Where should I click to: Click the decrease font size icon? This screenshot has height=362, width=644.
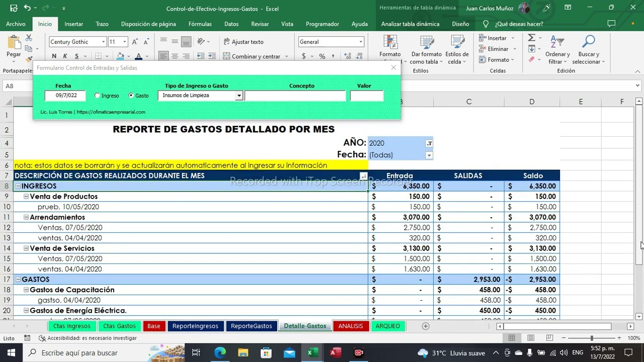[x=146, y=42]
